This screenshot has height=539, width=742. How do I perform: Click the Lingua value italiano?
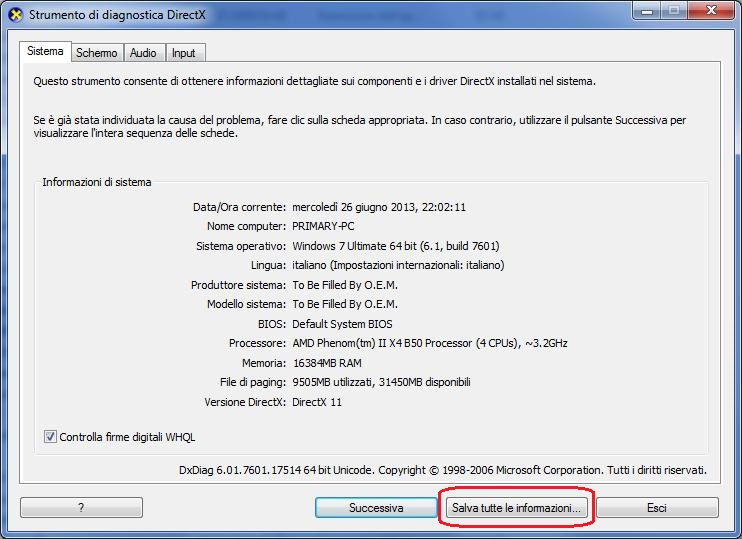point(398,265)
